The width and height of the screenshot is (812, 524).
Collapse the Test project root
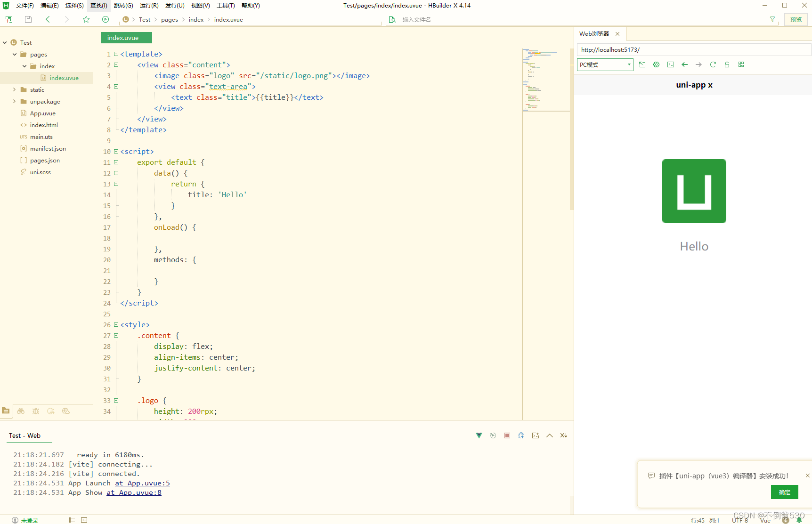coord(5,42)
